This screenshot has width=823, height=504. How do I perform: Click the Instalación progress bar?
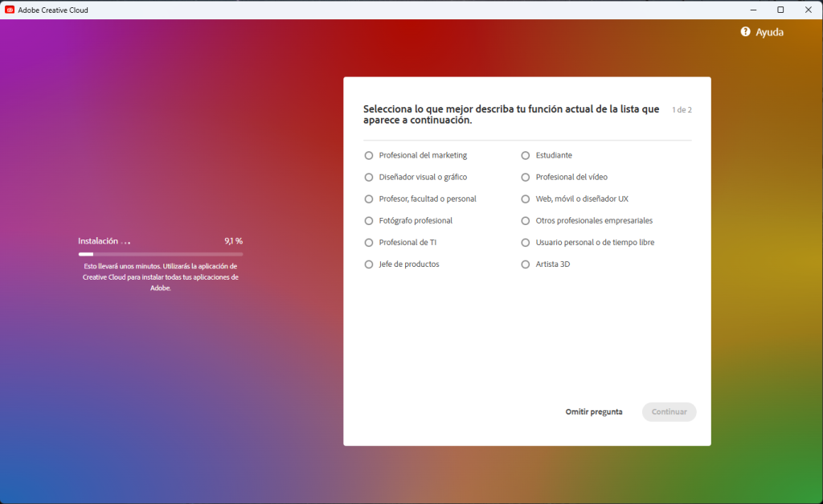tap(160, 254)
